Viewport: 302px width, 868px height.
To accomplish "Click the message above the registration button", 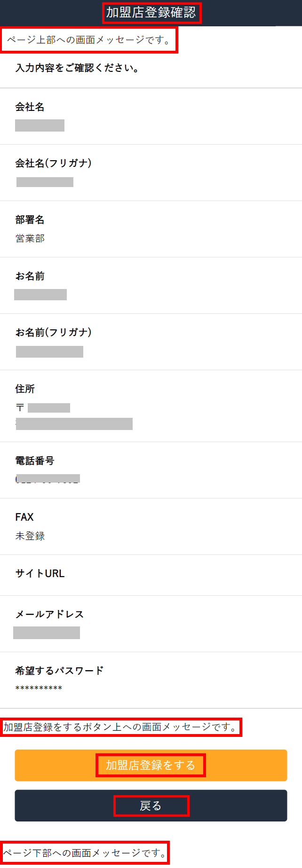I will point(120,727).
